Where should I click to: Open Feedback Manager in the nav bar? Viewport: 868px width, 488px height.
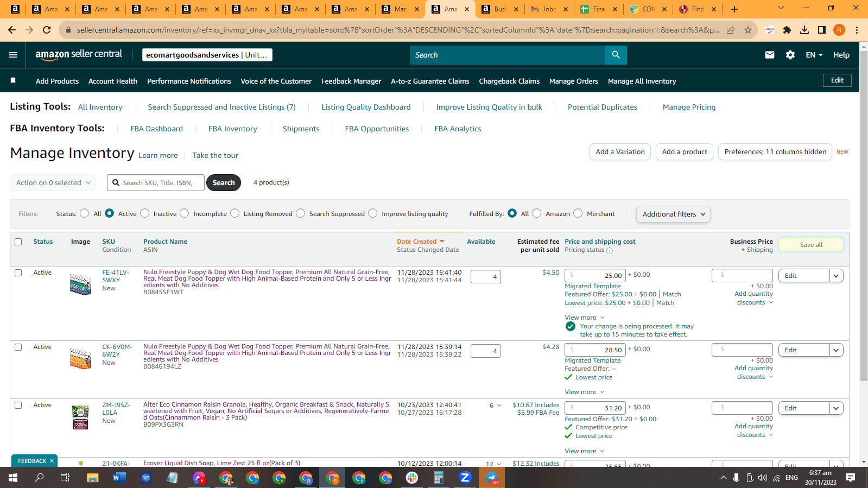(351, 81)
